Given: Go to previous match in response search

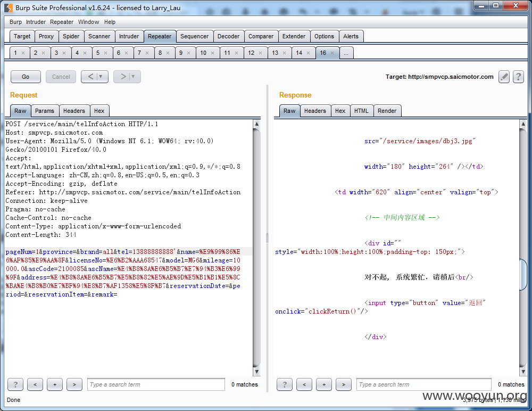Looking at the screenshot, I should pos(304,384).
